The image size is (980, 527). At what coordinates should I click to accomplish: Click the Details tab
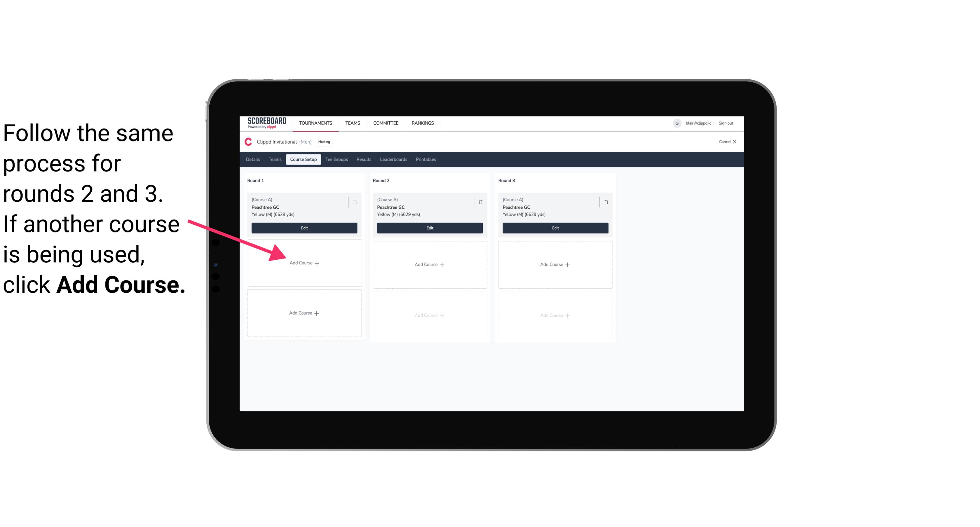pyautogui.click(x=254, y=159)
